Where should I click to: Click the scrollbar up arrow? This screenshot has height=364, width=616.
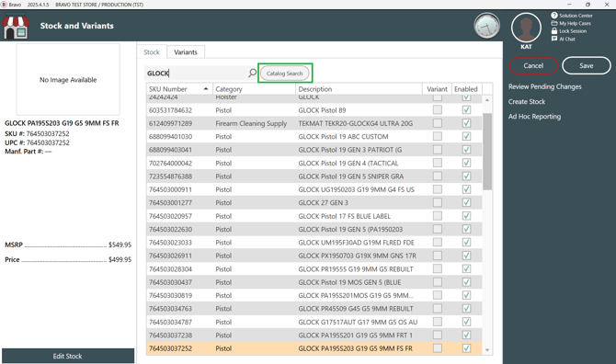[x=487, y=100]
